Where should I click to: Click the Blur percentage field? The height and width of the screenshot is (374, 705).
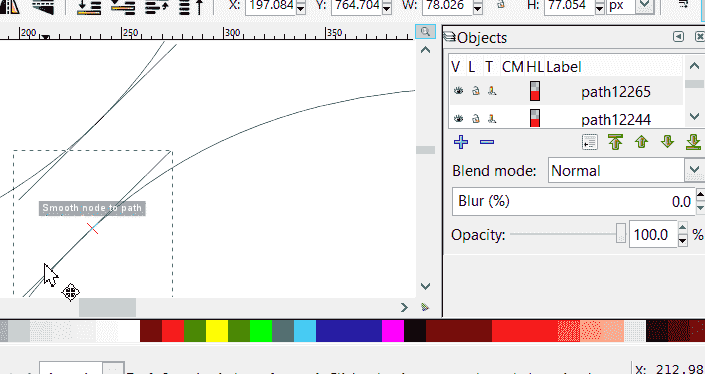click(x=574, y=201)
